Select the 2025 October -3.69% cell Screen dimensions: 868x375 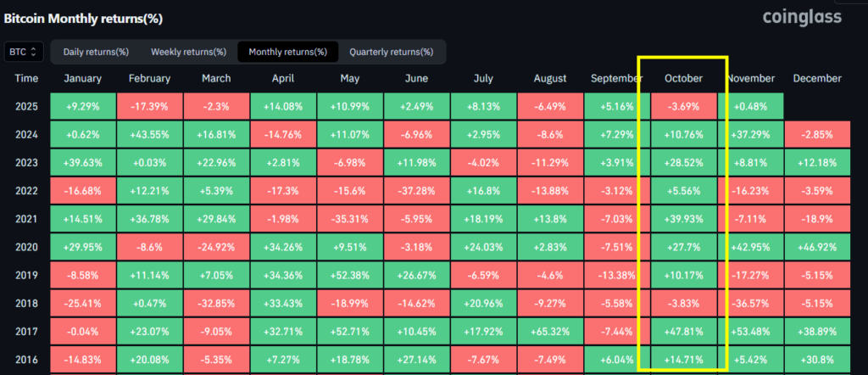(x=683, y=108)
